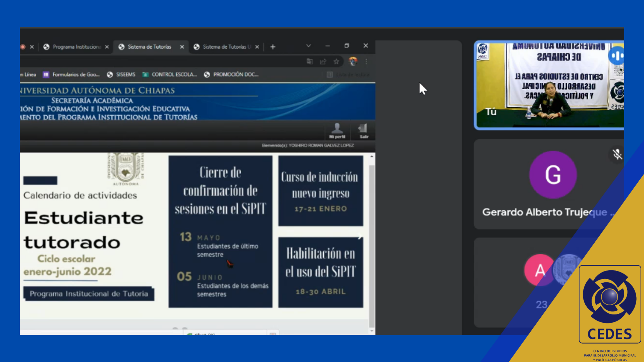This screenshot has height=362, width=644.
Task: Open a new browser tab with plus button
Action: point(273,47)
